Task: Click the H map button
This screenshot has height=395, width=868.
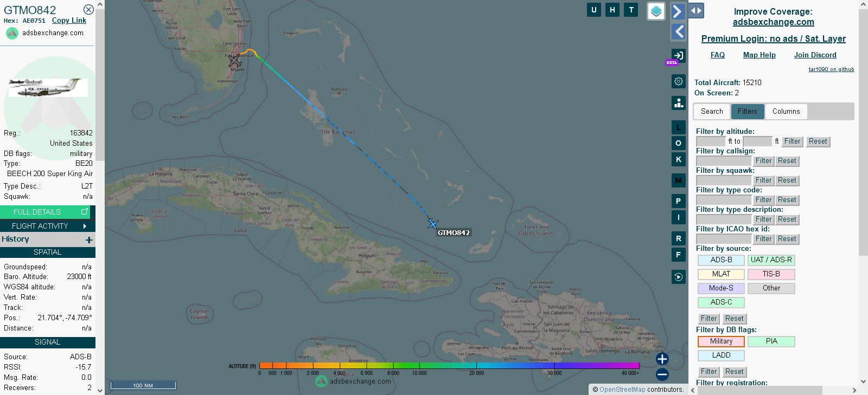Action: (612, 10)
